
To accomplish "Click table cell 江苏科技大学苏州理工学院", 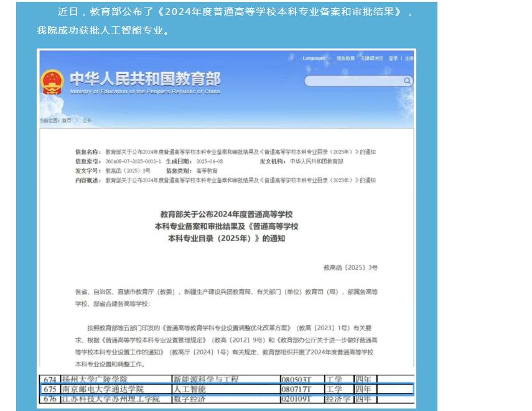I will click(x=110, y=399).
